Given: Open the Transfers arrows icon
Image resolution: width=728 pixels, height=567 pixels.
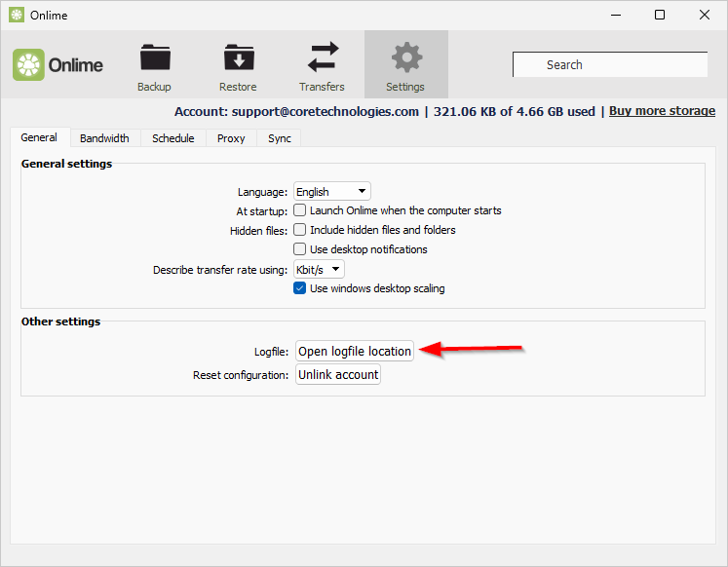Looking at the screenshot, I should point(323,57).
